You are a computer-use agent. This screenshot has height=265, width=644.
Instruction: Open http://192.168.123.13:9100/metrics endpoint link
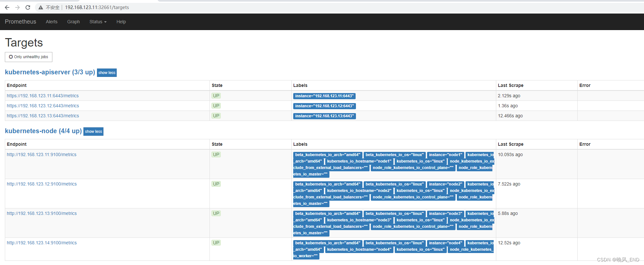(42, 213)
